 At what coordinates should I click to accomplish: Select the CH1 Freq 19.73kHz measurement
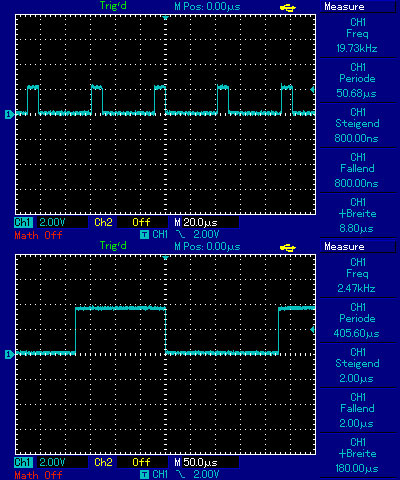coord(358,35)
